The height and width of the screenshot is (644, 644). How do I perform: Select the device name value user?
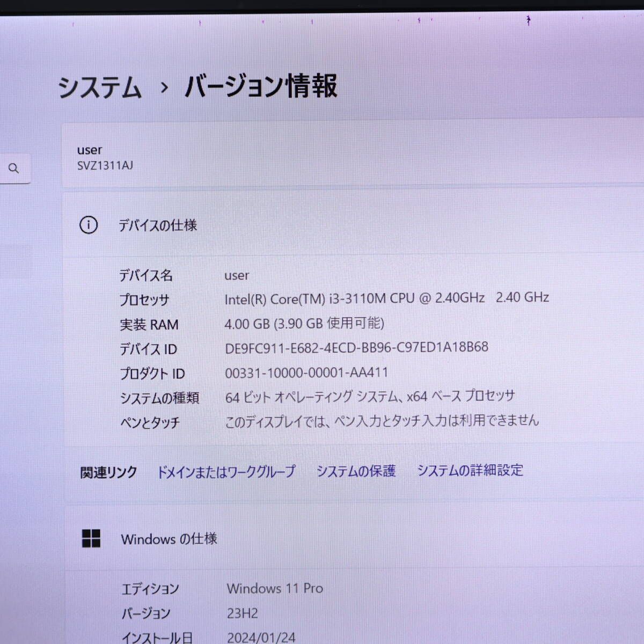(237, 275)
